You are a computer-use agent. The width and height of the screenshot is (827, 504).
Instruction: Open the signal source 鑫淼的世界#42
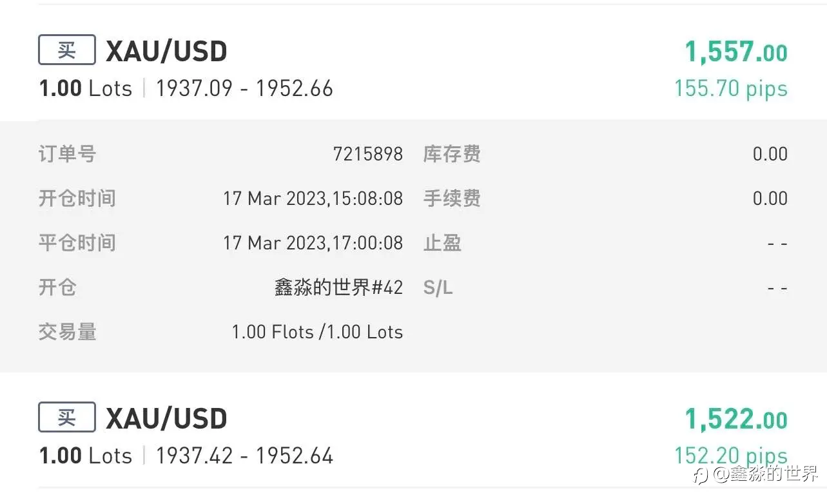[x=338, y=287]
